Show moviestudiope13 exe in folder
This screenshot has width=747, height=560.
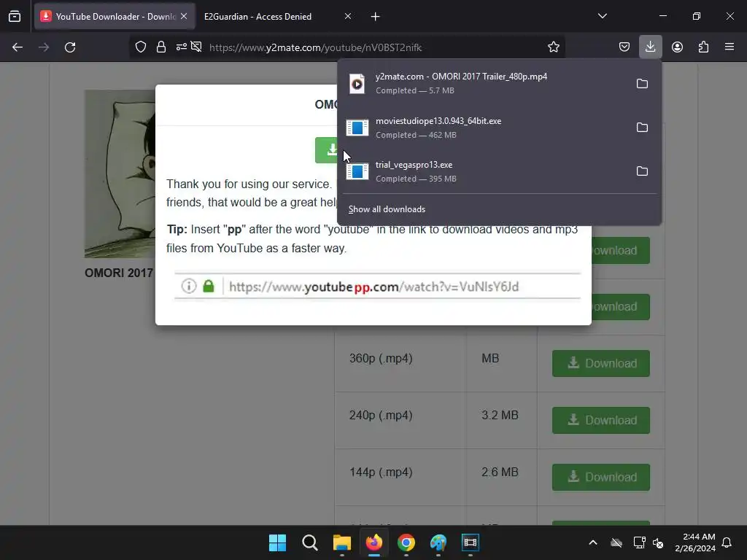[642, 128]
